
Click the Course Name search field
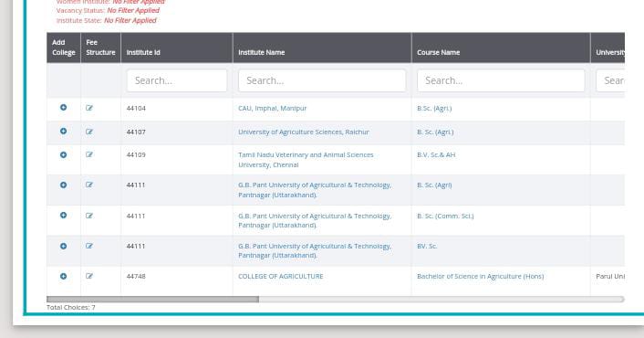[x=501, y=80]
